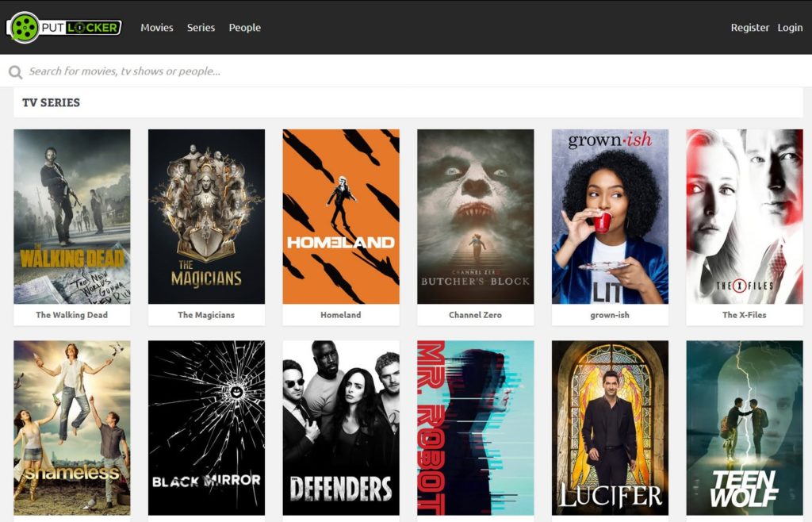The width and height of the screenshot is (812, 522).
Task: Click 'Homeland' title text below poster
Action: pyautogui.click(x=341, y=315)
